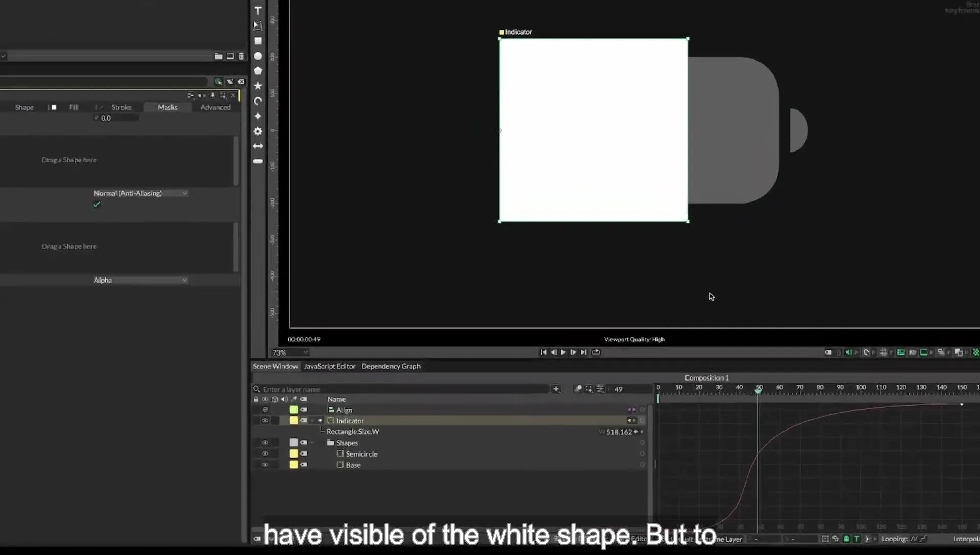Select the Star shape tool
The height and width of the screenshot is (555, 980).
[x=258, y=86]
